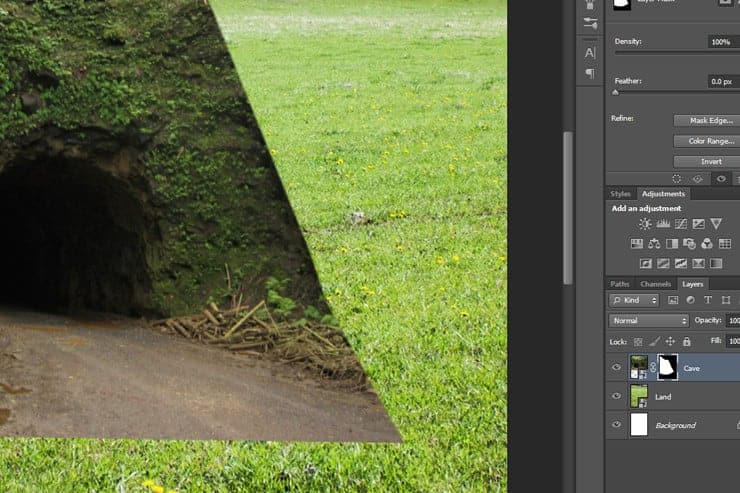Screen dimensions: 740x493
Task: Toggle mask visibility eye in Properties panel
Action: (x=721, y=179)
